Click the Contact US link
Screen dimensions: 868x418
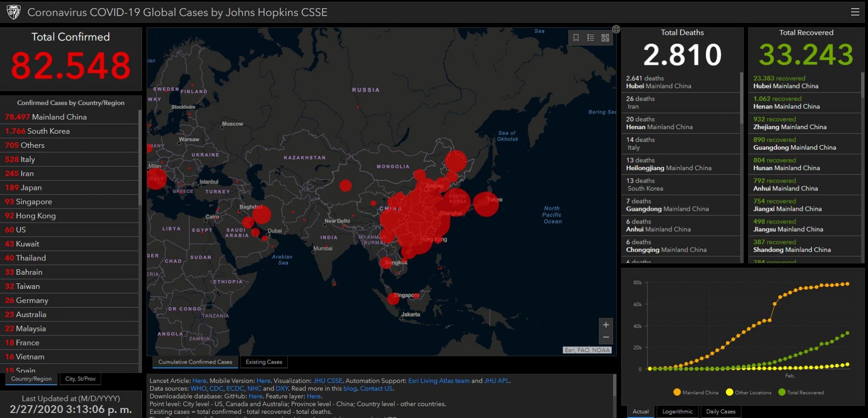click(x=376, y=388)
